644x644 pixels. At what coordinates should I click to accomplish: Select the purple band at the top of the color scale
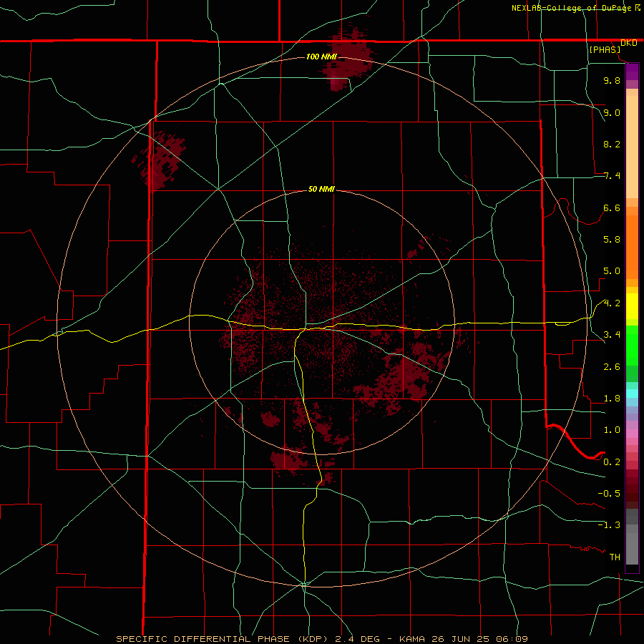coord(632,72)
